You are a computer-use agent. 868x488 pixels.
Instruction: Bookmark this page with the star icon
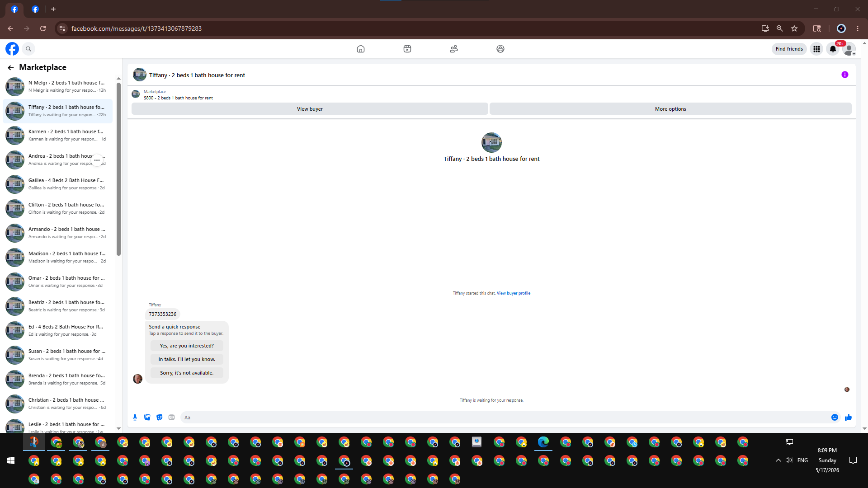tap(794, 28)
